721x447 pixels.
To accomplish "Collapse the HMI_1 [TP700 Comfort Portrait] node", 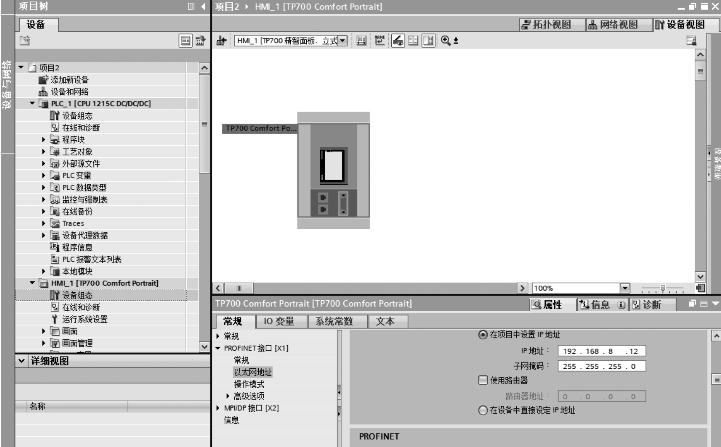I will coord(32,283).
